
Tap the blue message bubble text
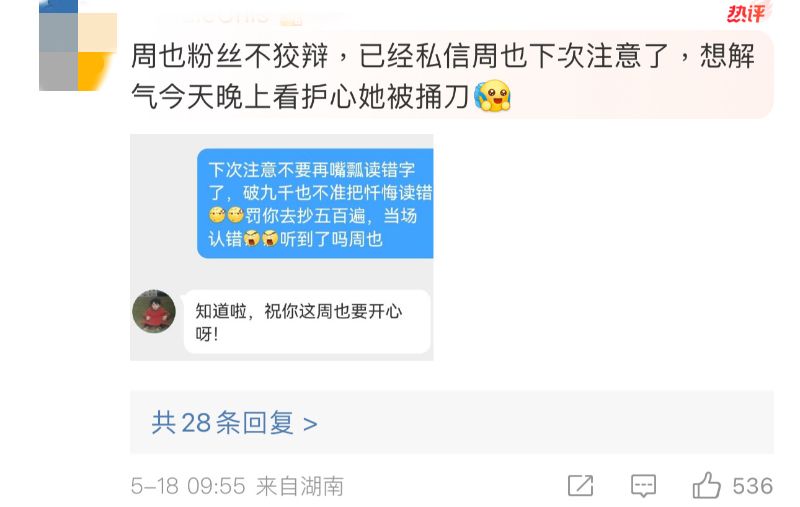pos(315,204)
